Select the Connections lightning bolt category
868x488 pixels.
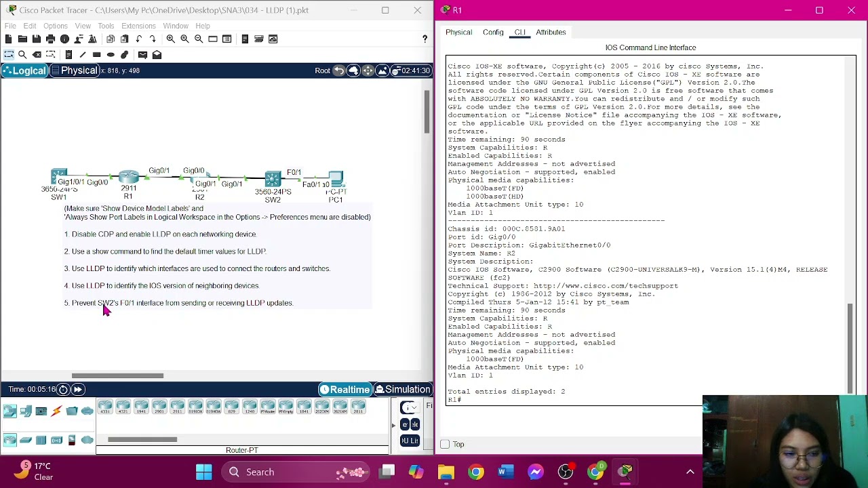(x=56, y=411)
